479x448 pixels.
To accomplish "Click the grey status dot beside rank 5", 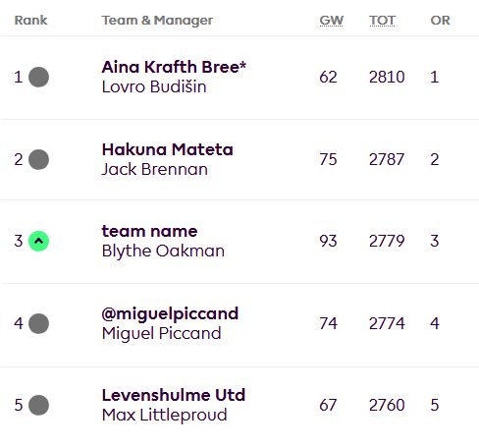I will pos(38,405).
